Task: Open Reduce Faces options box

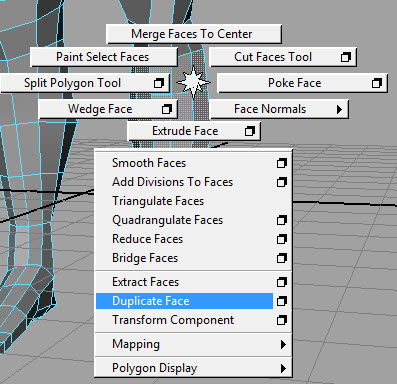Action: coord(282,239)
